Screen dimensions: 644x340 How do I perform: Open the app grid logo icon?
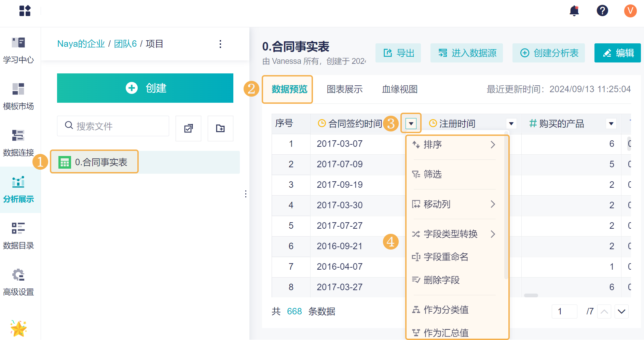pyautogui.click(x=25, y=11)
